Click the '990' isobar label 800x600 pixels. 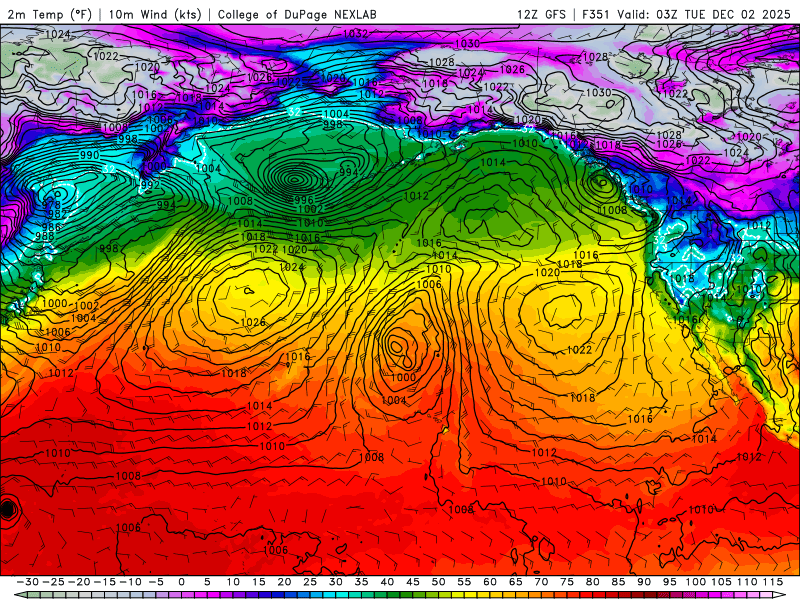click(x=89, y=155)
